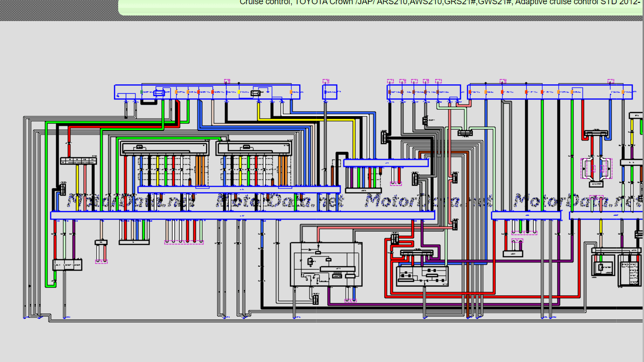Click the switch module box inside the red loop
This screenshot has width=644, height=362.
[x=422, y=276]
